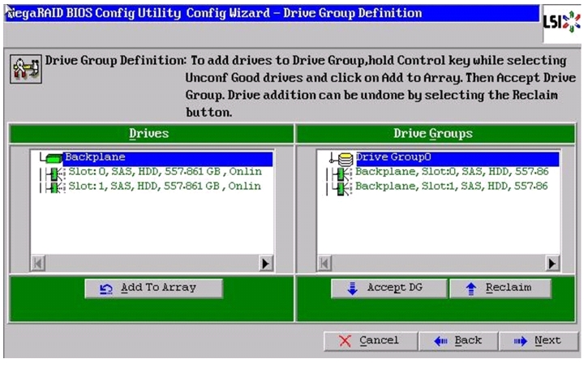Viewport: 588px width, 389px height.
Task: Click the Drive Group Definition wizard icon
Action: (25, 69)
